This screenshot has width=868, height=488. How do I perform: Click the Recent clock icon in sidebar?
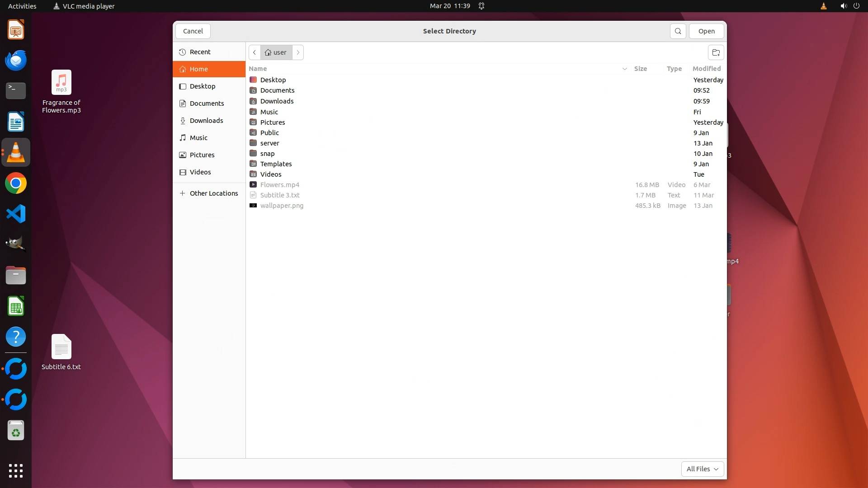183,52
